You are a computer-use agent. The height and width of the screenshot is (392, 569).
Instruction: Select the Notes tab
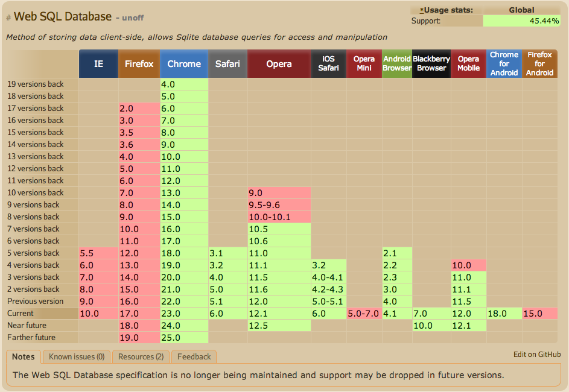click(24, 356)
